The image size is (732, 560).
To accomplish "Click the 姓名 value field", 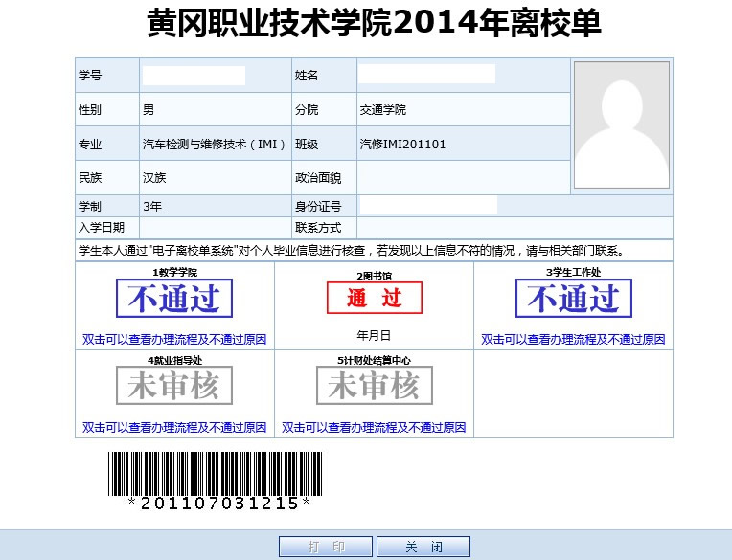I will [x=426, y=75].
